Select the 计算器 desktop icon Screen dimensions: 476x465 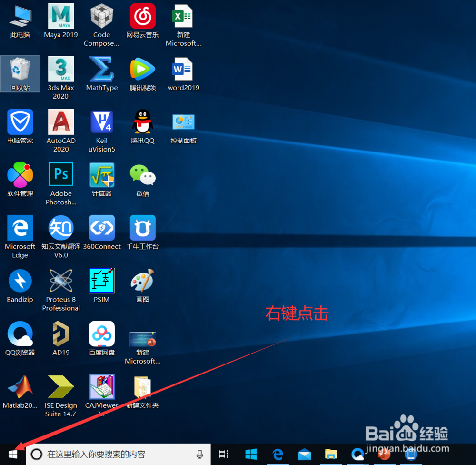(102, 180)
